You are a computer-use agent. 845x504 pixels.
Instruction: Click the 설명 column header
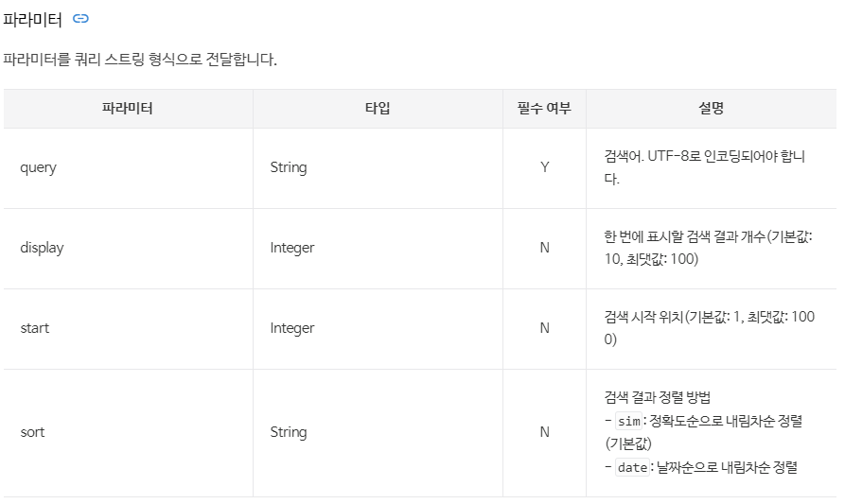coord(711,109)
